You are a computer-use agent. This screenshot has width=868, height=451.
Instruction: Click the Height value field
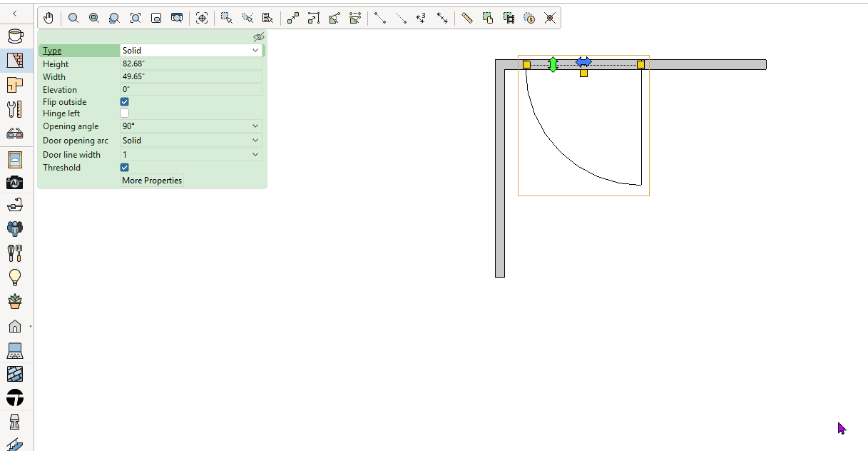pyautogui.click(x=191, y=64)
